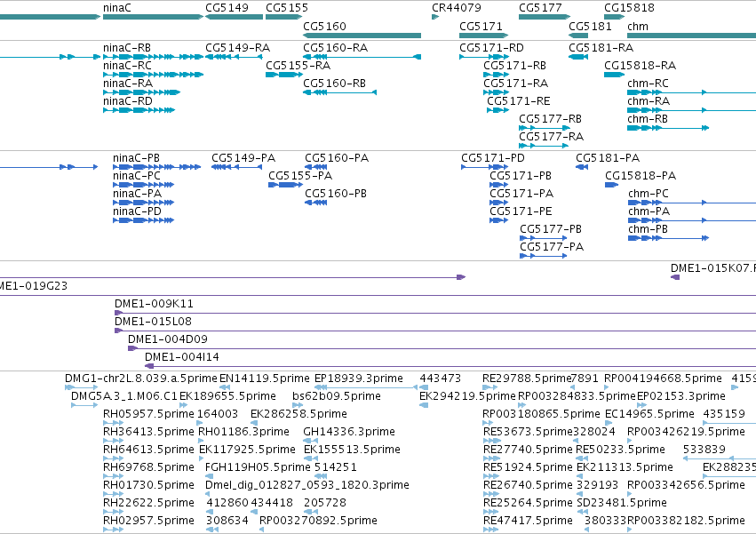Select BAC clone DME1-009K11

point(154,304)
